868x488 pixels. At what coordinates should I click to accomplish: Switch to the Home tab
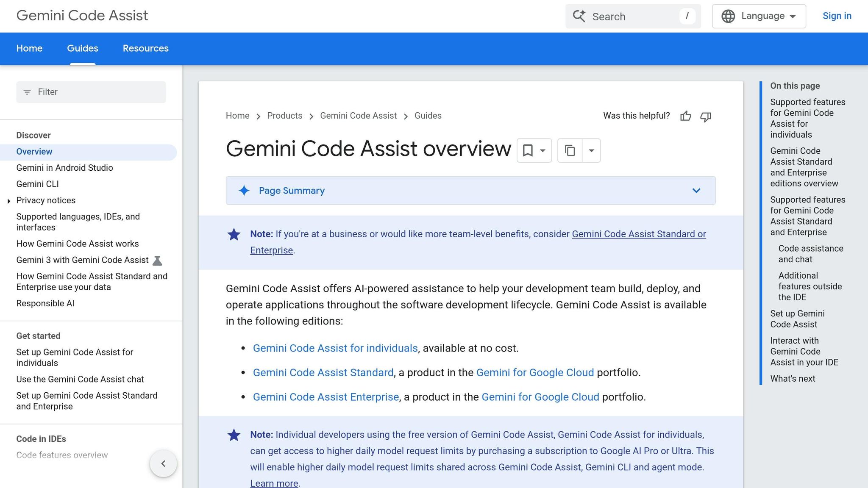29,48
